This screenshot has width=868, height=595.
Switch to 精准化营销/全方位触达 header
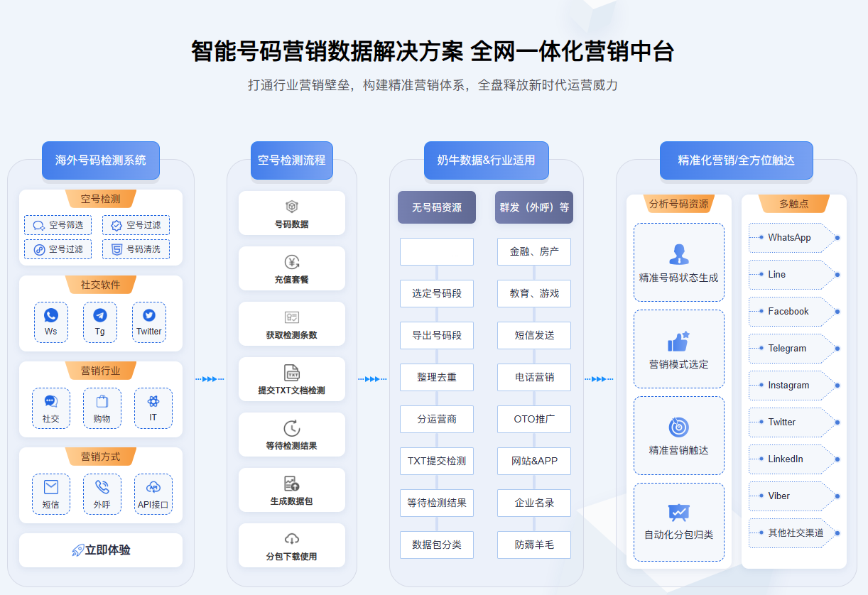736,160
